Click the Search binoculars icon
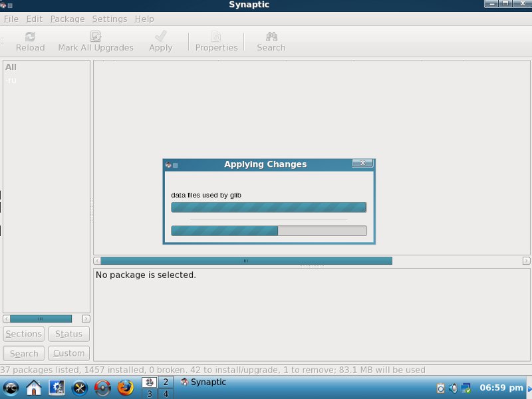The width and height of the screenshot is (532, 399). click(x=271, y=37)
